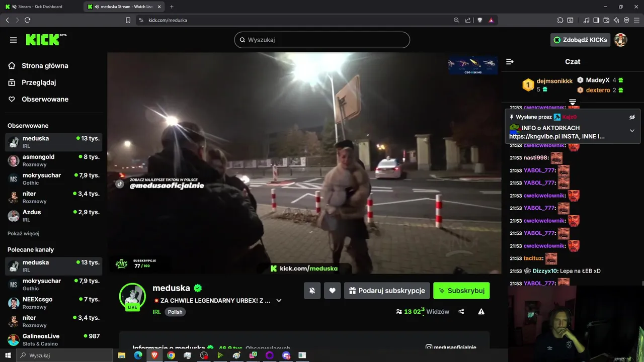Click the CSGO skins ad thumbnail on video
Screen dimensions: 644x362
pyautogui.click(x=472, y=65)
